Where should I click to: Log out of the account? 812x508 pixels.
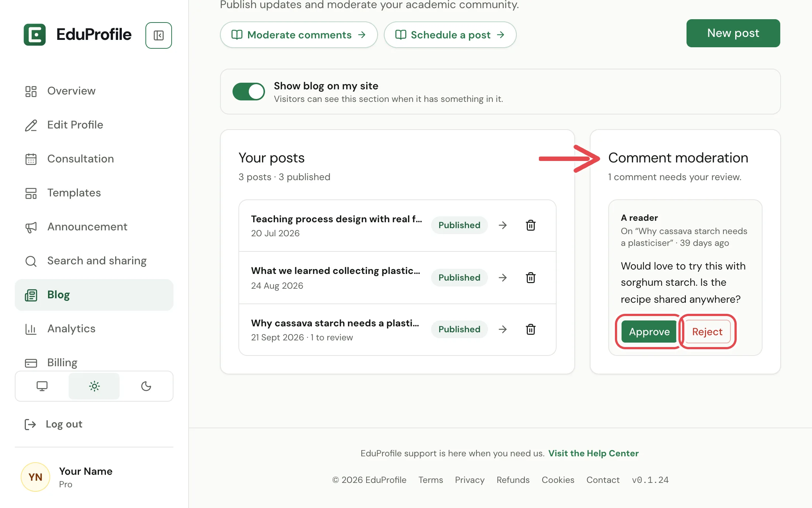point(54,424)
